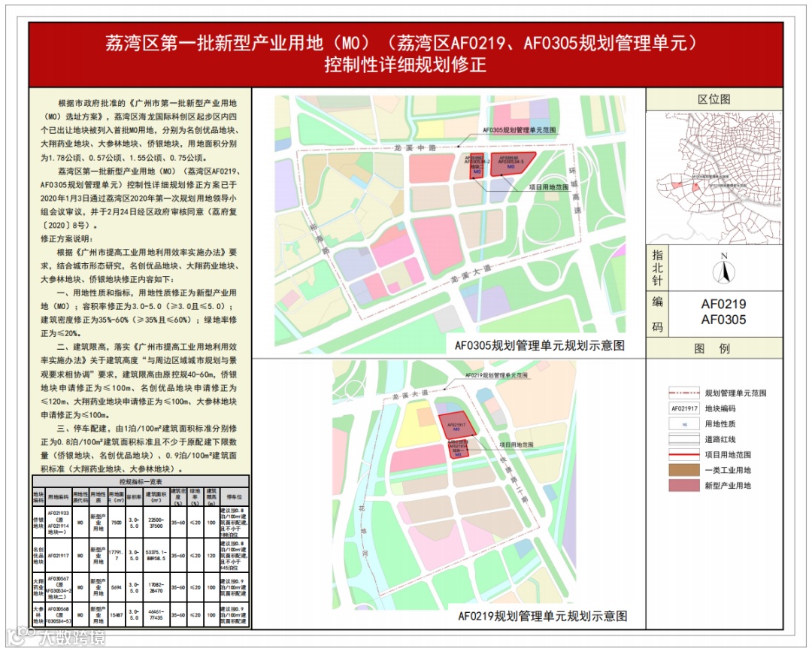Image resolution: width=812 pixels, height=652 pixels.
Task: Click the 规划管理单元范围 legend label
Action: [735, 393]
